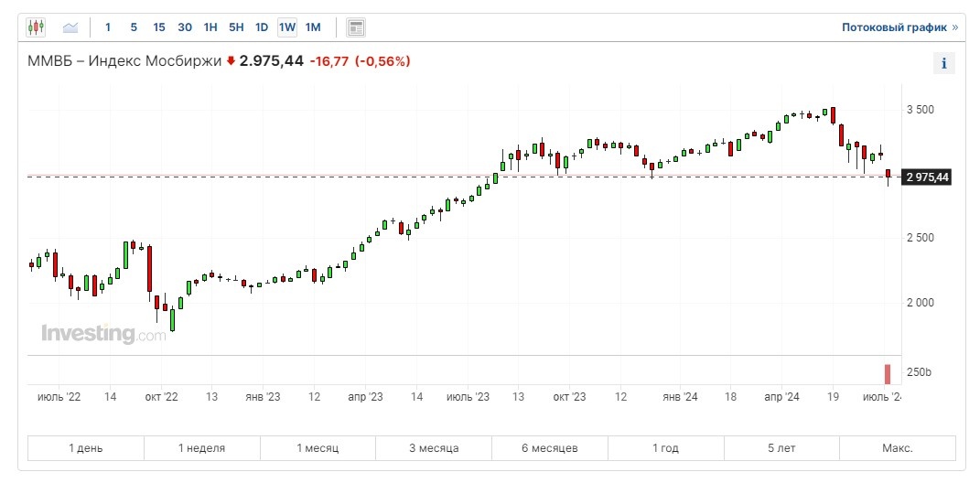Select the 1M interval
980x483 pixels.
tap(313, 27)
